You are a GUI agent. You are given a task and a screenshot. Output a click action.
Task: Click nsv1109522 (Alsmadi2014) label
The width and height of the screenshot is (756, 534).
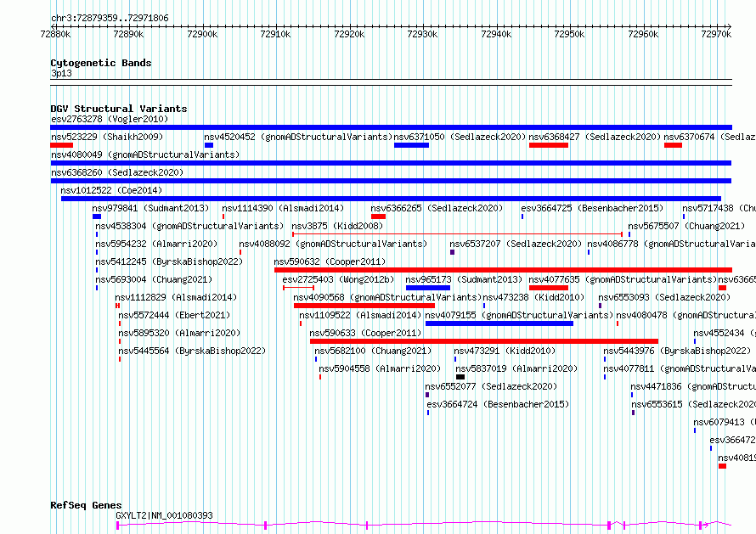coord(360,315)
